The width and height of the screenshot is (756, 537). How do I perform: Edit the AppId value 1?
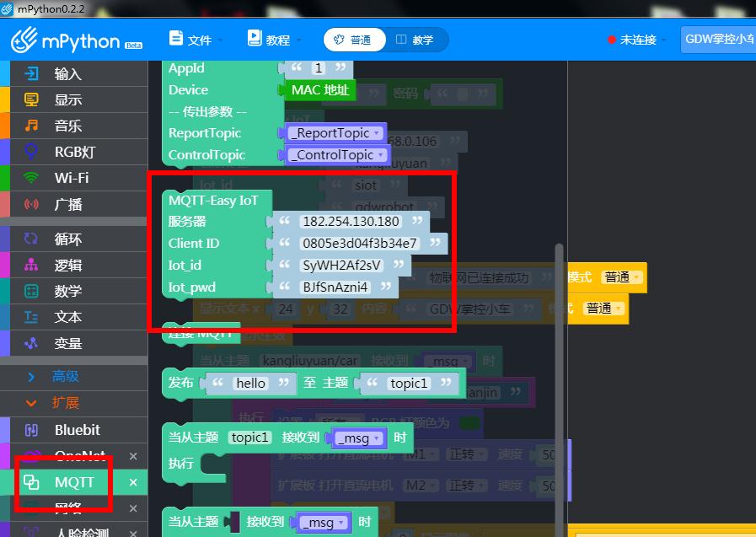coord(319,68)
